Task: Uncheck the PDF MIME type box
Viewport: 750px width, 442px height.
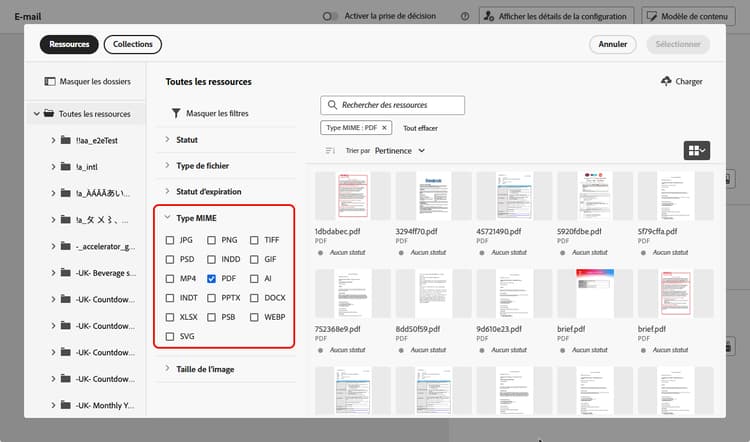Action: point(211,278)
